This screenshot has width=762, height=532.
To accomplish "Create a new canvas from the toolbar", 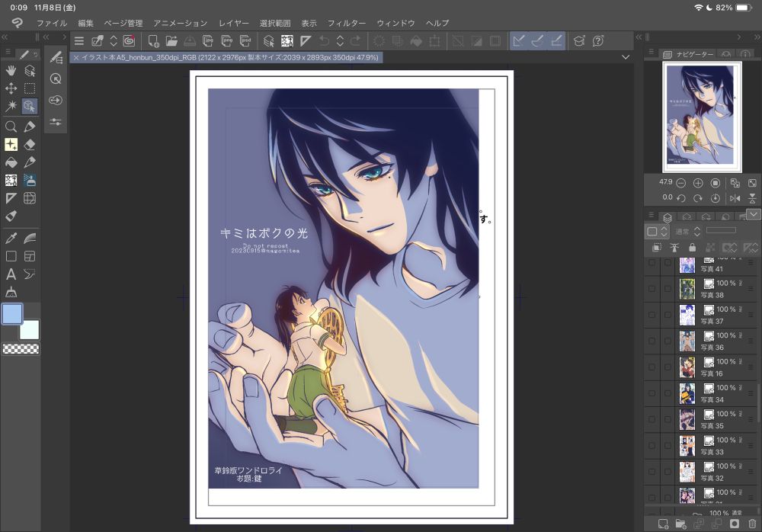I will 154,41.
